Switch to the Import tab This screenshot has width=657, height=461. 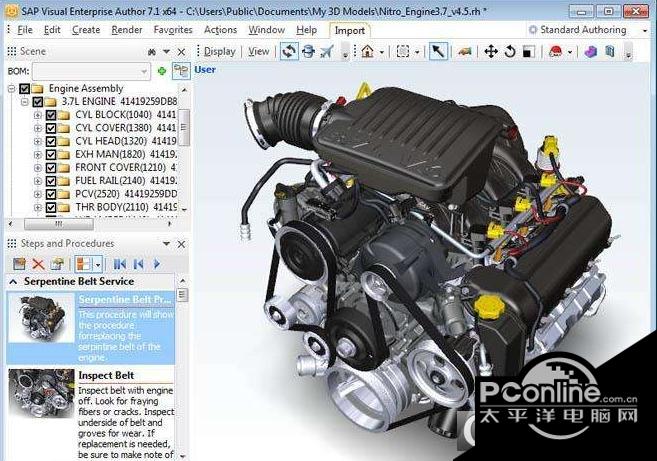[x=350, y=31]
